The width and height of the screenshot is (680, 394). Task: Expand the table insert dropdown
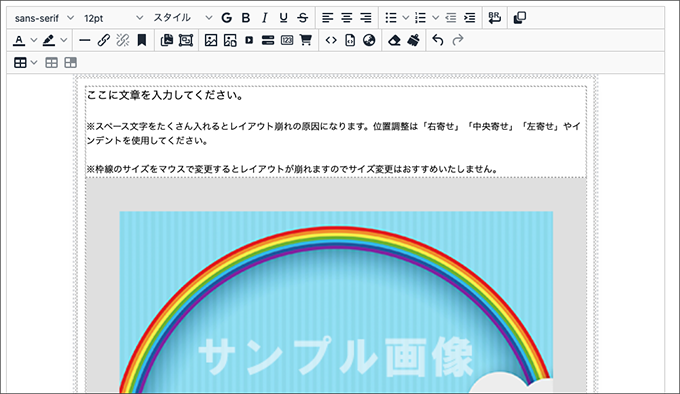click(x=34, y=63)
